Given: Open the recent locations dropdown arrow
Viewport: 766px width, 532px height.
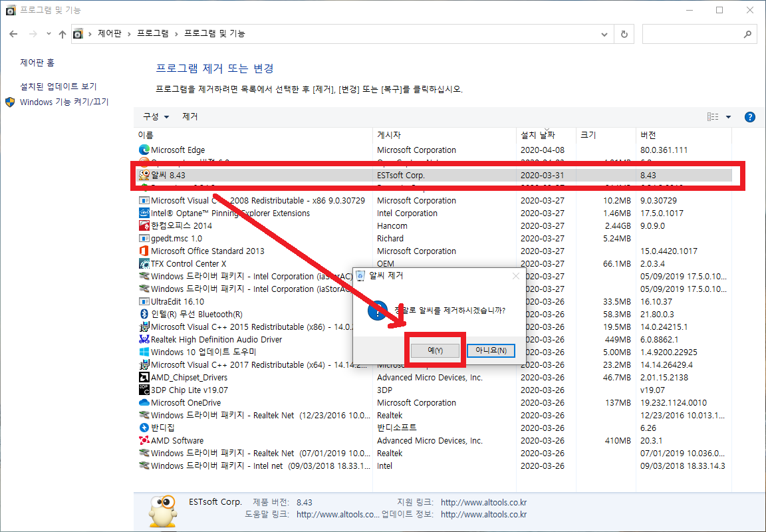Looking at the screenshot, I should (x=49, y=34).
